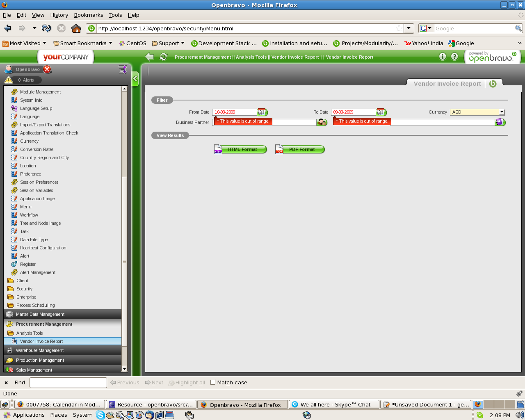Open the From Date calendar picker
The height and width of the screenshot is (420, 525).
pyautogui.click(x=262, y=112)
